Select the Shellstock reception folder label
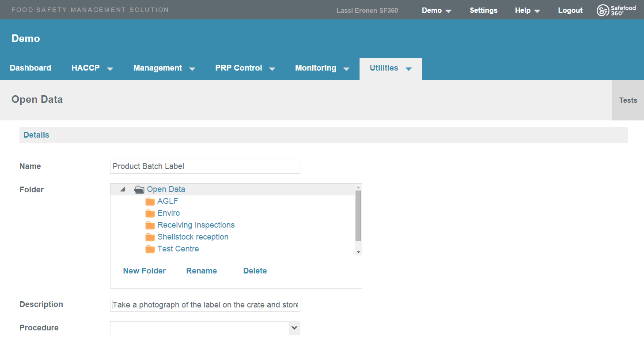This screenshot has height=352, width=644. coord(193,237)
